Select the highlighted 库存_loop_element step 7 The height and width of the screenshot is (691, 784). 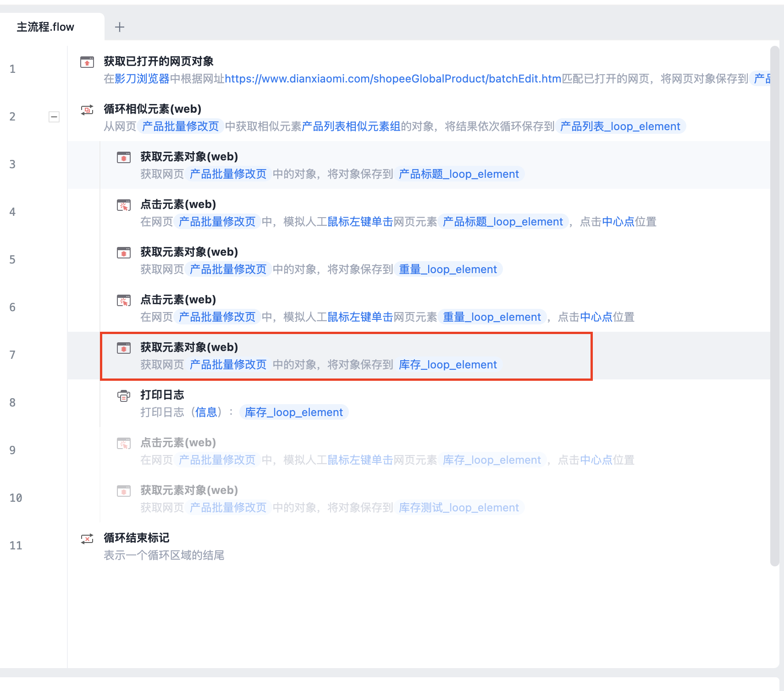tap(346, 356)
